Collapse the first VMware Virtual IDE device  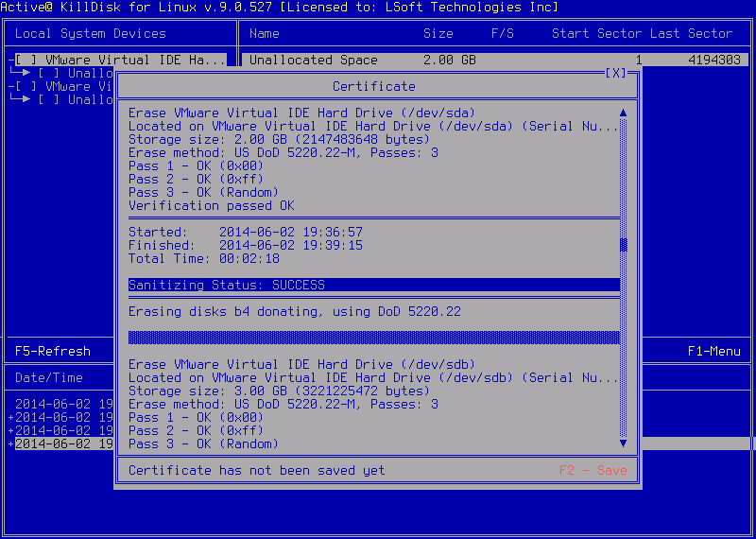10,60
